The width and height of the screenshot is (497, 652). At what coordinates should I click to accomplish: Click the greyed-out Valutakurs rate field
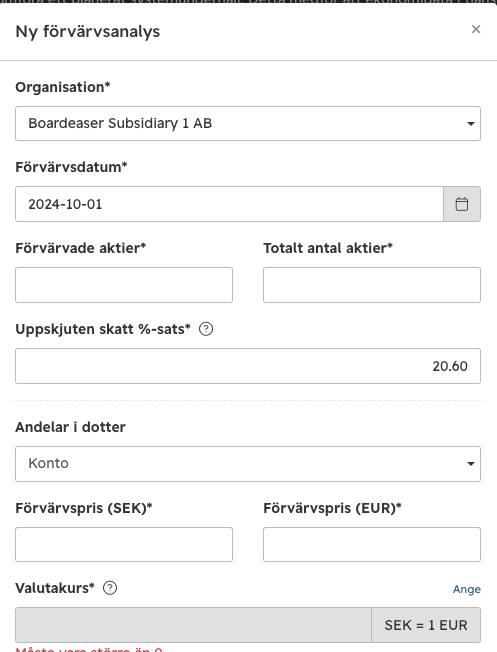coord(193,625)
